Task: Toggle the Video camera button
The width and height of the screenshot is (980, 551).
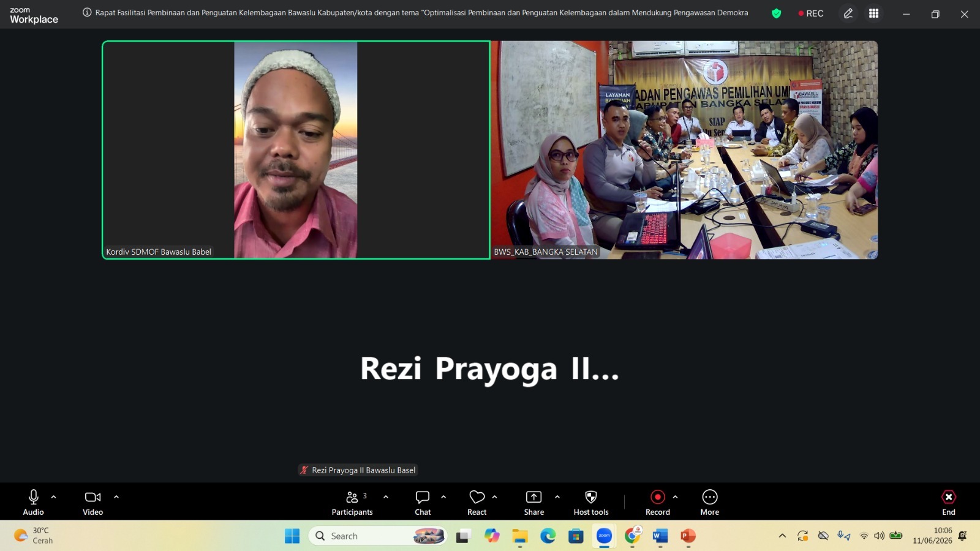Action: (x=93, y=502)
